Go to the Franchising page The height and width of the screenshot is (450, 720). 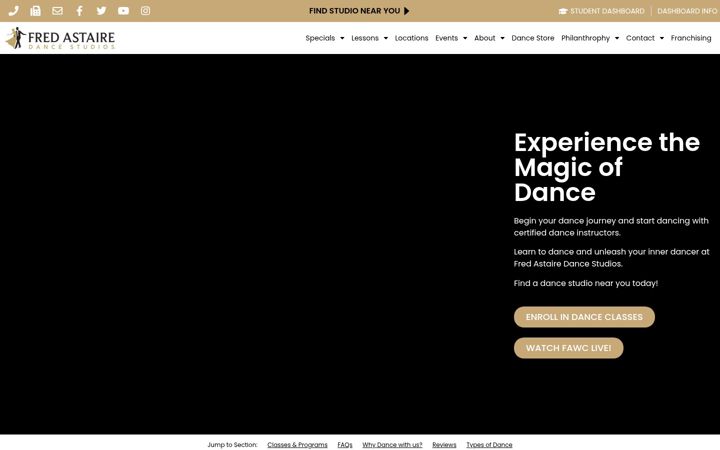coord(691,38)
